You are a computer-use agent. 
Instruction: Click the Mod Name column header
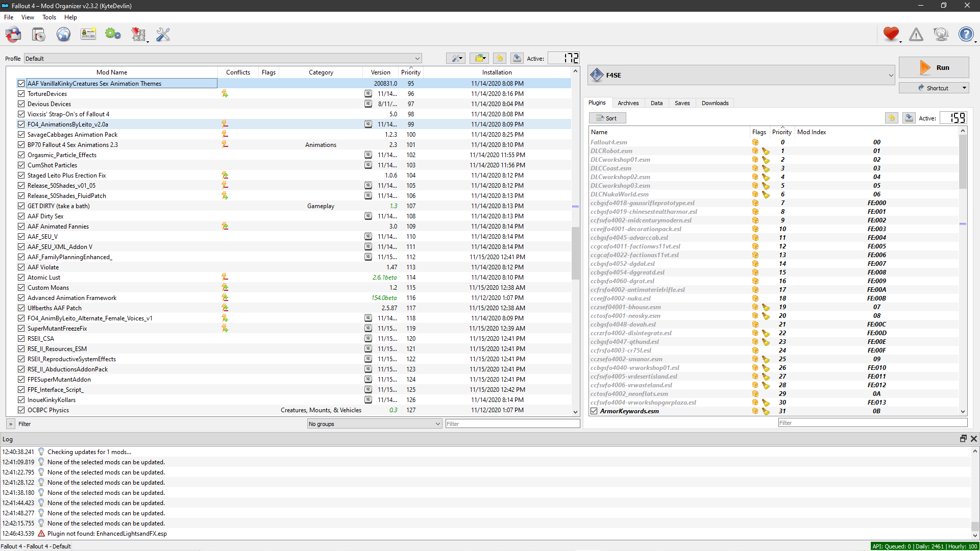click(112, 72)
